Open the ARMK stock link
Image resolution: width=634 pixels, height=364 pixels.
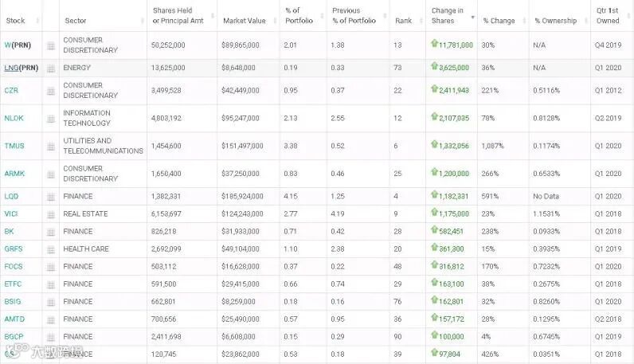[x=14, y=174]
